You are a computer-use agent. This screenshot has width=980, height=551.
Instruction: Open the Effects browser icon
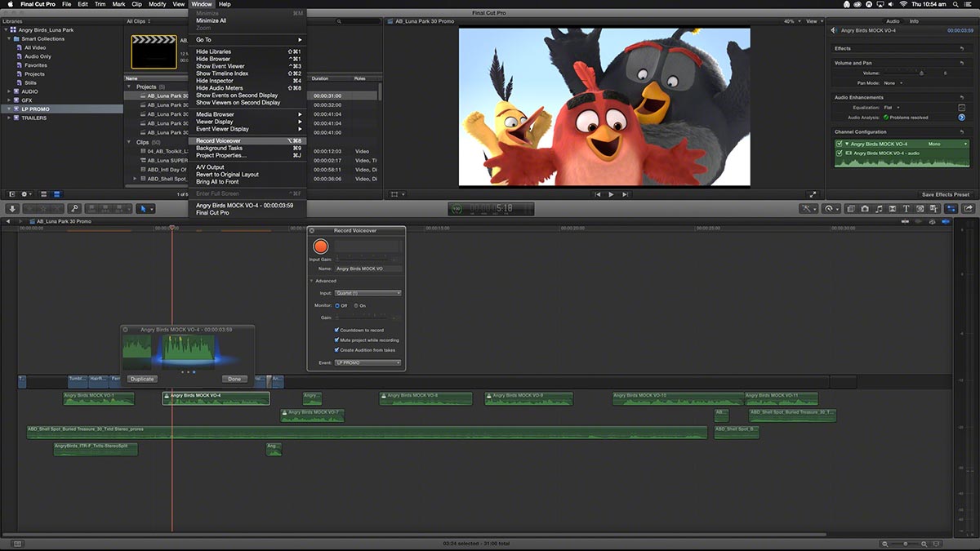[x=851, y=209]
